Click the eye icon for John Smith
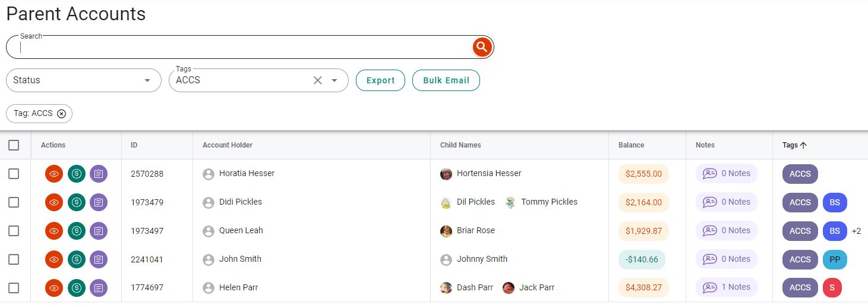Image resolution: width=868 pixels, height=307 pixels. [x=54, y=259]
